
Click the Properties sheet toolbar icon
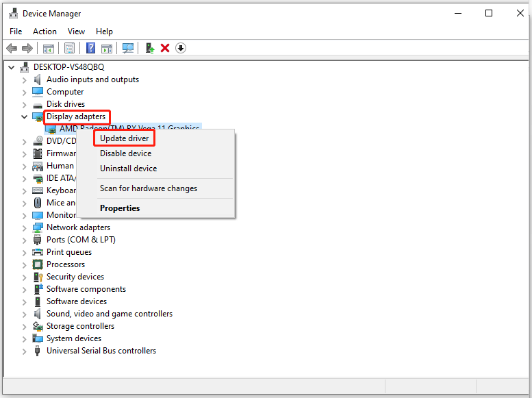pos(70,48)
